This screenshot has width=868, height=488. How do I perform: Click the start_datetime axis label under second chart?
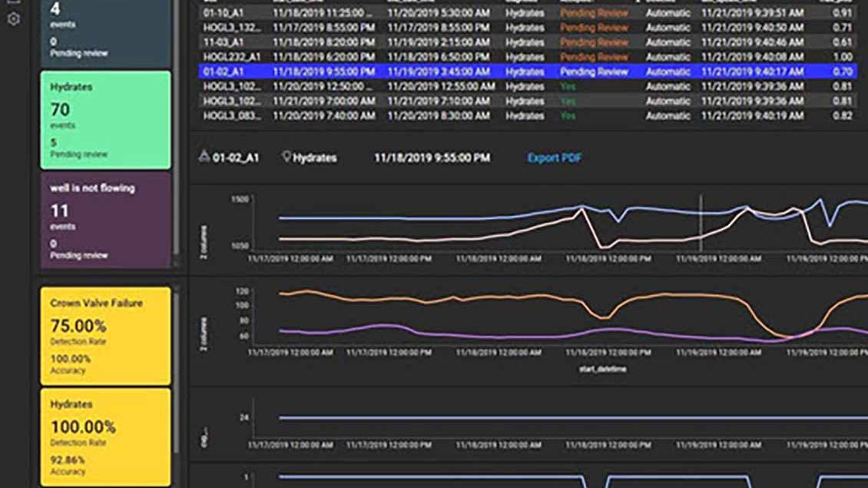pos(604,369)
